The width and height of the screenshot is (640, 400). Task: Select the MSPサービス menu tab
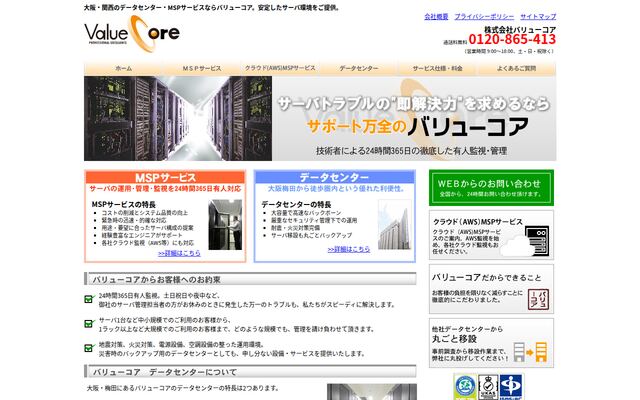pyautogui.click(x=202, y=68)
